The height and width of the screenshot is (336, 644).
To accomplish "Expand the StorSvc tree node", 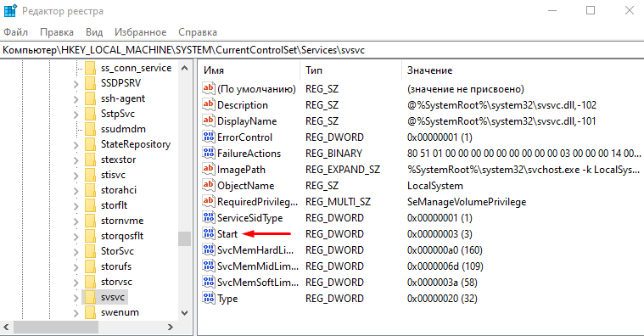I will click(76, 252).
